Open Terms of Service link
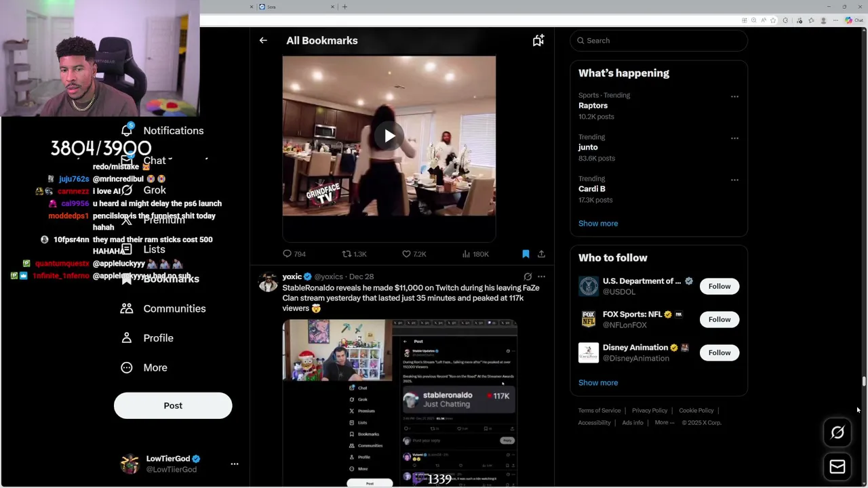The width and height of the screenshot is (868, 488). (599, 411)
